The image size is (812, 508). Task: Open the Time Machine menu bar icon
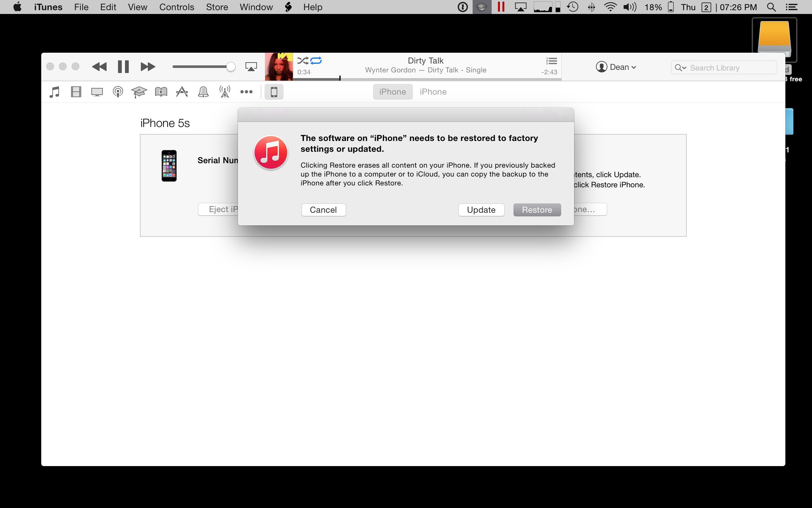573,7
